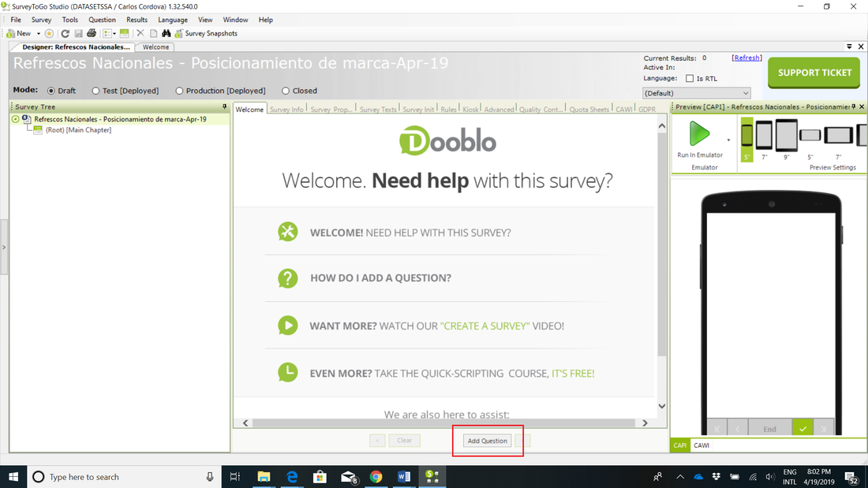Open the dropdown arrow next to New
This screenshot has width=868, height=488.
tap(38, 34)
